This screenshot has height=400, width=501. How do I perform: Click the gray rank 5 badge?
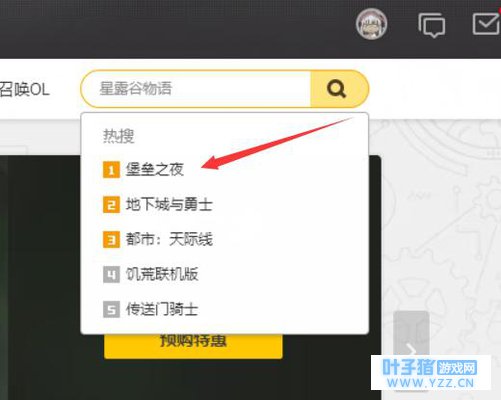(111, 310)
